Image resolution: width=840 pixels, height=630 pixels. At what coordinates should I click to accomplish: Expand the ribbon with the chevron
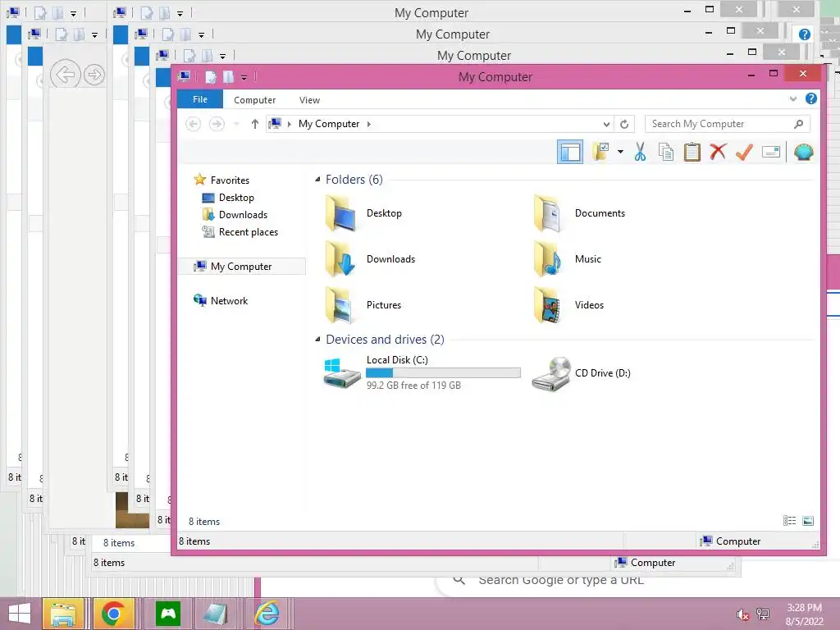coord(793,99)
